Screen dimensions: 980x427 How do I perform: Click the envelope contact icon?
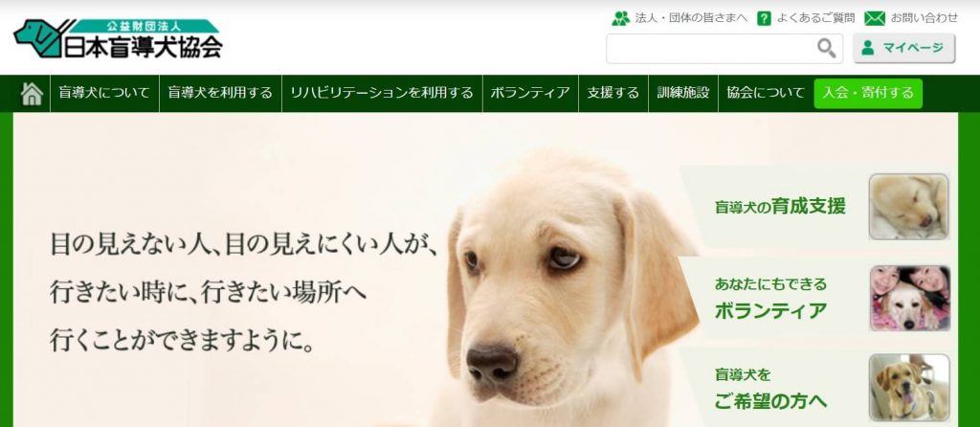tap(875, 18)
